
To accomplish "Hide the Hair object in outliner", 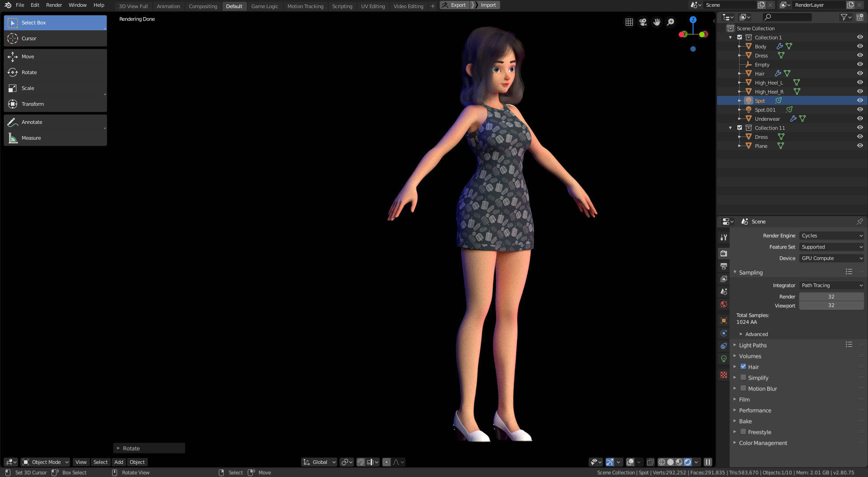I will coord(860,73).
